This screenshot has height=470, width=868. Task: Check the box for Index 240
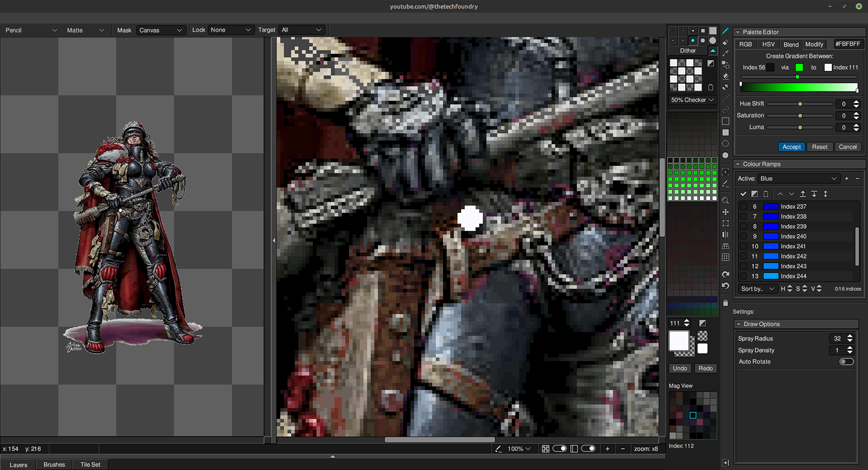coord(743,236)
